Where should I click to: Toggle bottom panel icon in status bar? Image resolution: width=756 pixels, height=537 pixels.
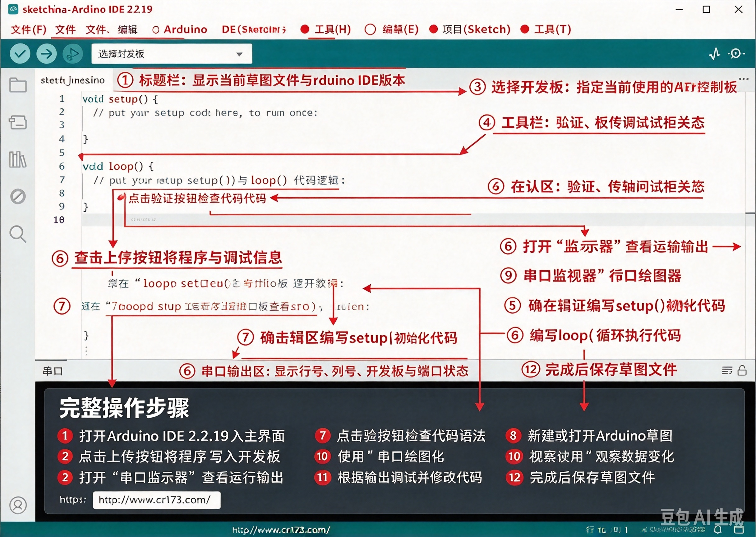[739, 530]
